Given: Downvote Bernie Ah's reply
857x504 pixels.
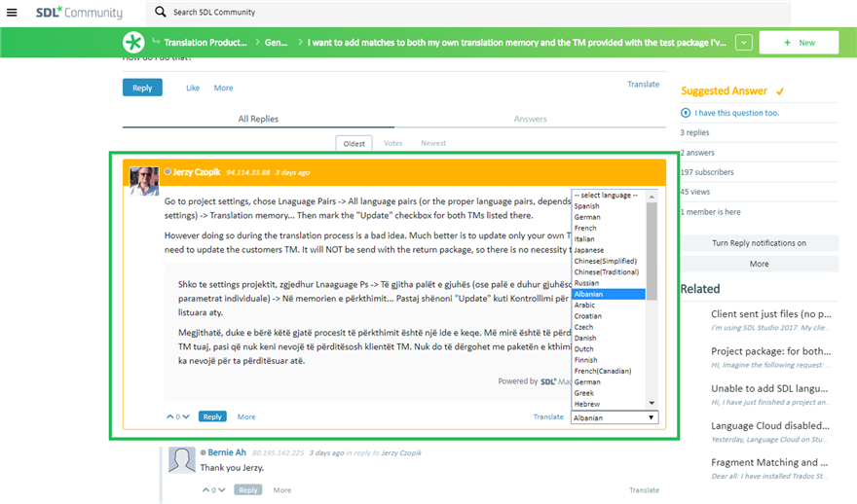Looking at the screenshot, I should (221, 489).
